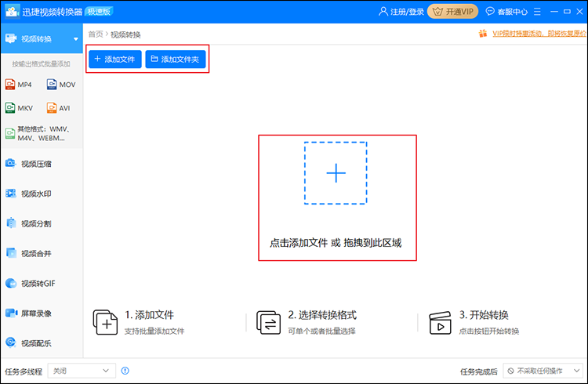The width and height of the screenshot is (588, 384).
Task: Click the VIP限时特惠活动 promotion link
Action: click(x=539, y=34)
